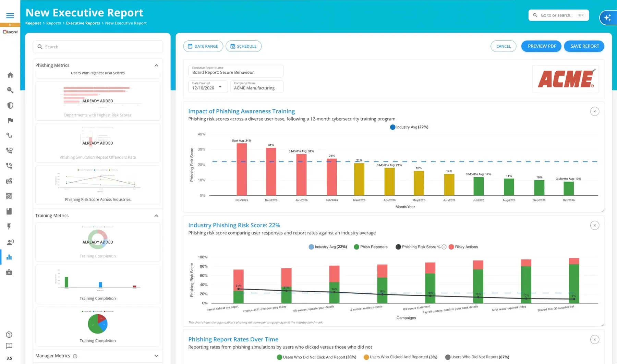Click the metrics Search field
The image size is (617, 364).
[98, 47]
